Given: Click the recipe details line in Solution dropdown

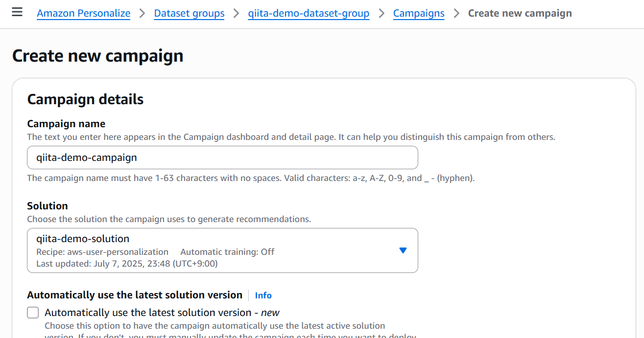Looking at the screenshot, I should click(155, 252).
